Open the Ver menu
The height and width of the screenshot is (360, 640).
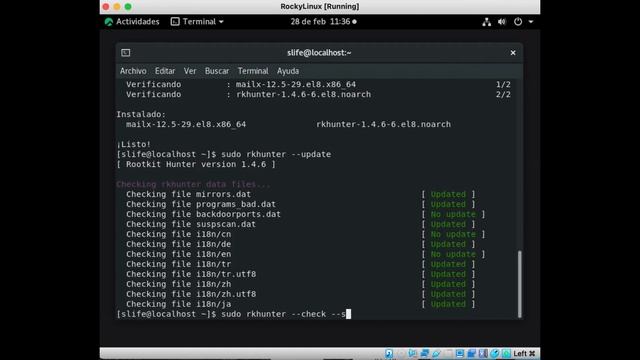(x=190, y=71)
